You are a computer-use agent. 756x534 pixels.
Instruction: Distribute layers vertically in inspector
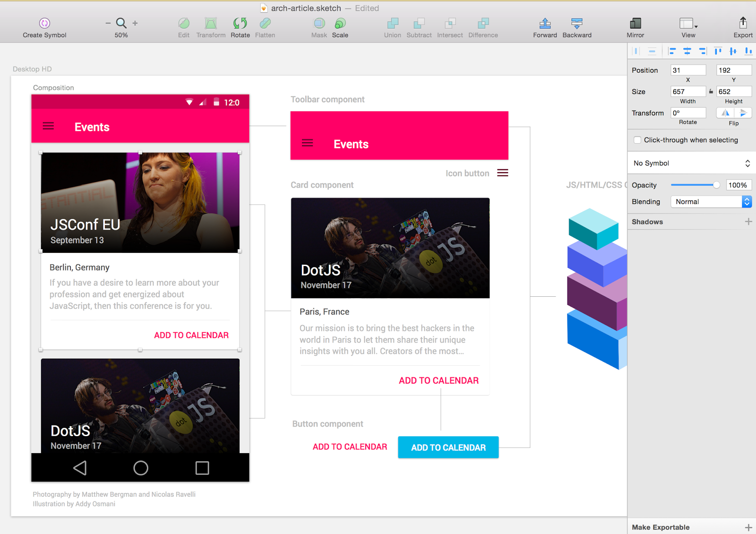click(x=652, y=51)
